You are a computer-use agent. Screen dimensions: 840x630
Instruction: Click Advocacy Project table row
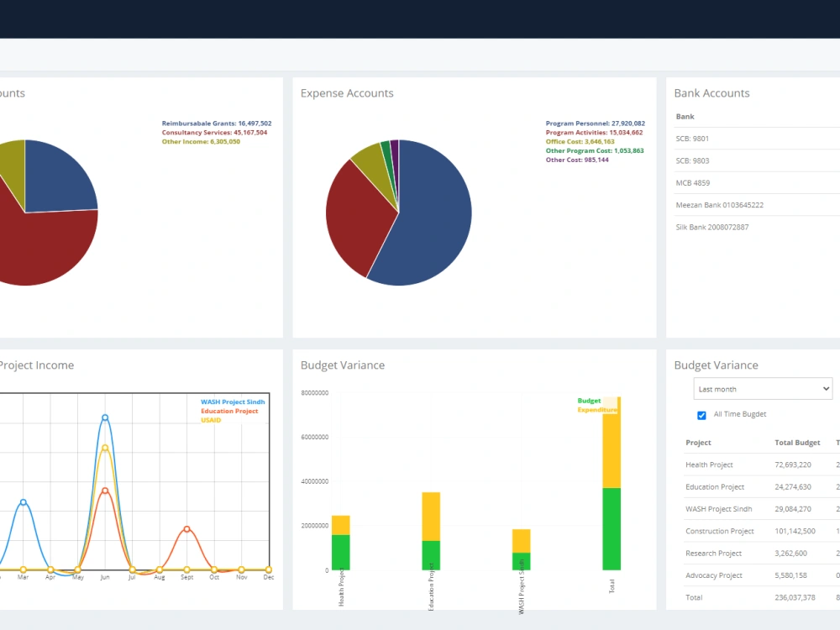tap(762, 575)
